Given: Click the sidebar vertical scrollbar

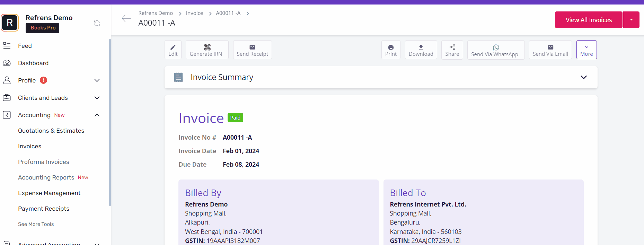Looking at the screenshot, I should [110, 122].
